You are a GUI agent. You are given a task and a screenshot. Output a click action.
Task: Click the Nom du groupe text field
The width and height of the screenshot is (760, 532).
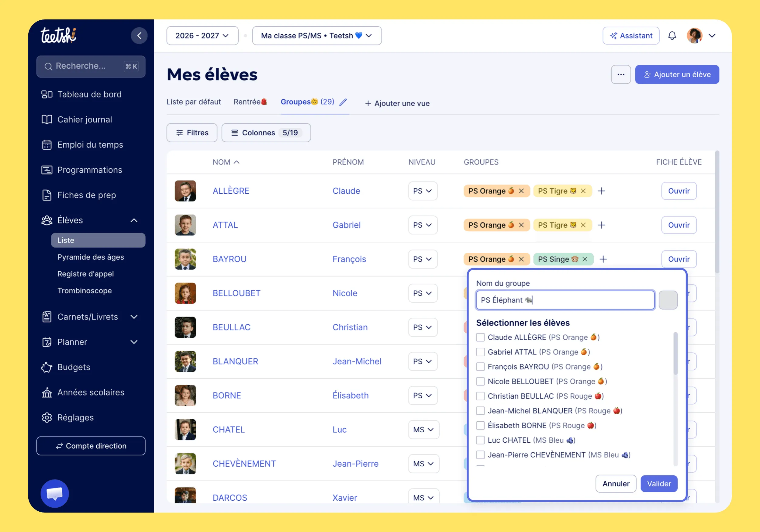pyautogui.click(x=565, y=300)
